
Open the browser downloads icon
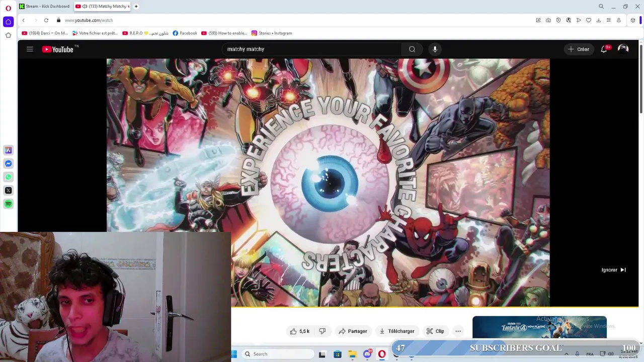pyautogui.click(x=599, y=20)
